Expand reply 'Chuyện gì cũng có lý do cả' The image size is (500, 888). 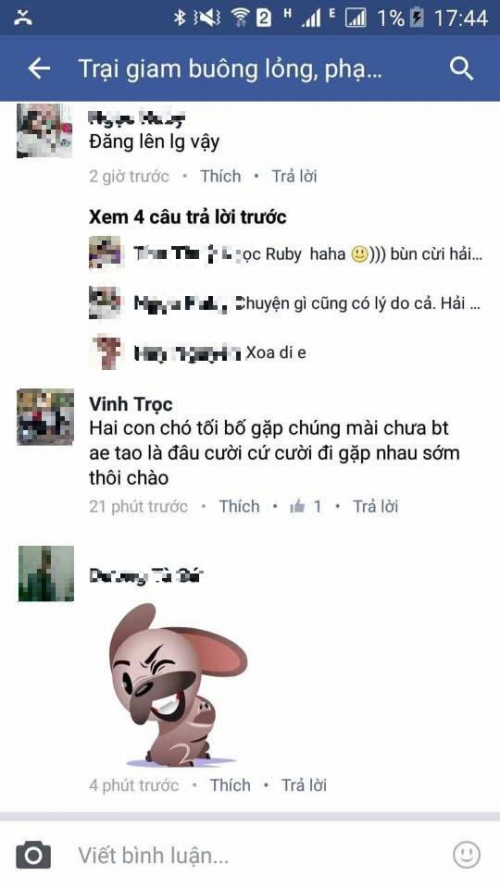pyautogui.click(x=307, y=304)
